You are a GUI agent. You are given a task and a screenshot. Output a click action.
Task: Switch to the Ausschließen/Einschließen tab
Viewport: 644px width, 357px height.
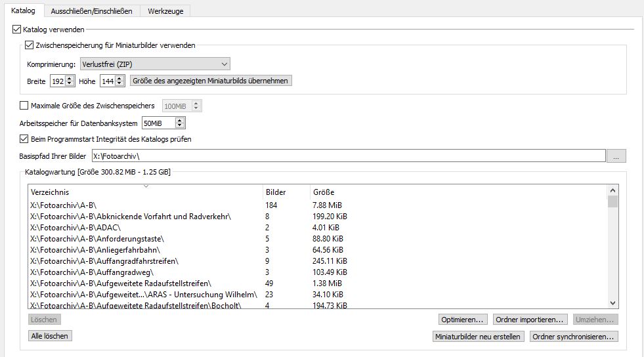[x=91, y=11]
